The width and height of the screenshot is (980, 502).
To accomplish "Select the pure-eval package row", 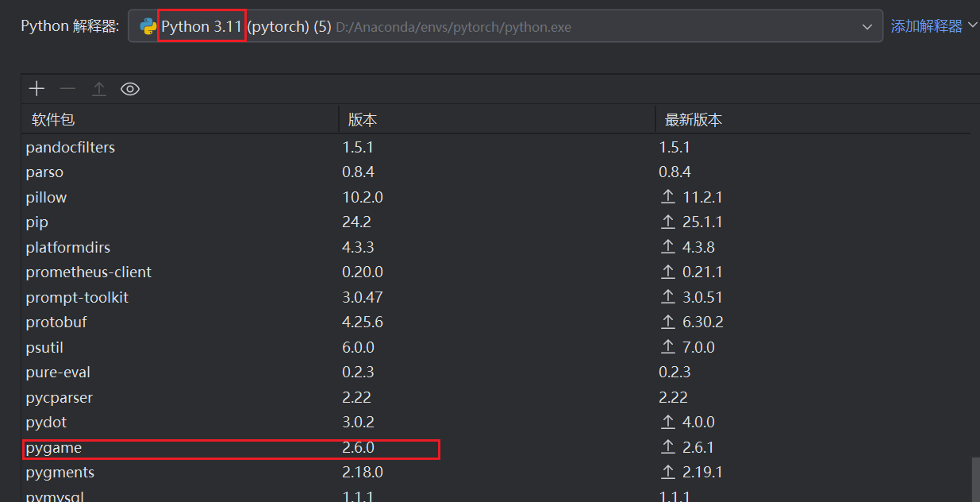I will 496,373.
